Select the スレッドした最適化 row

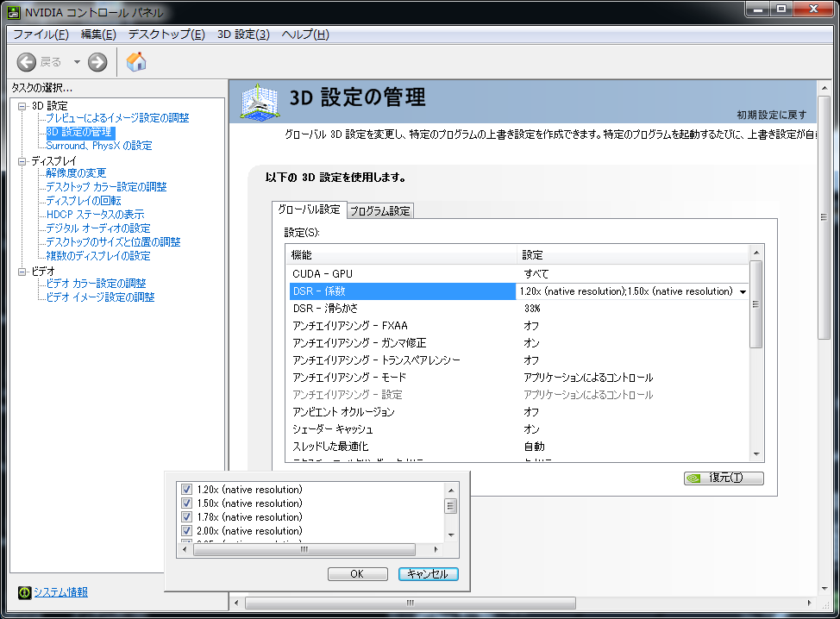pos(518,447)
